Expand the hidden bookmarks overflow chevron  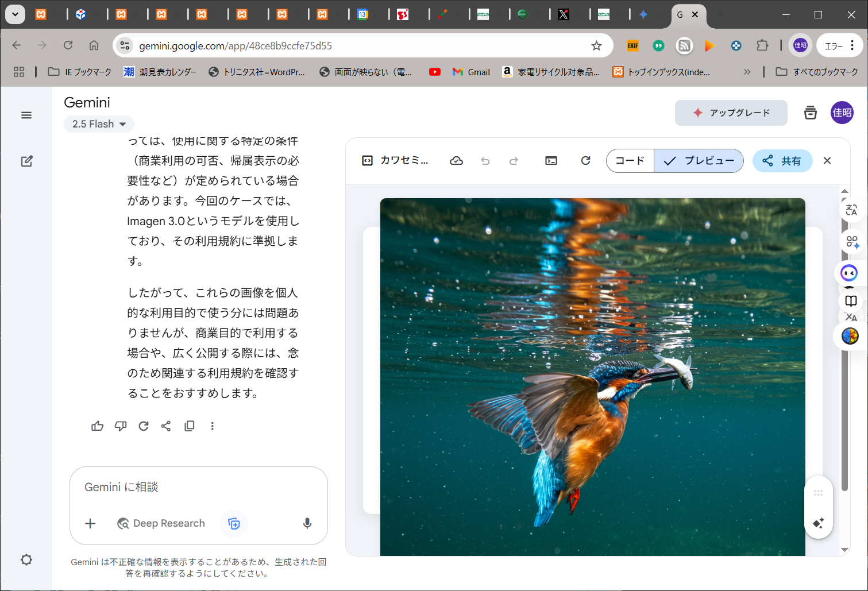747,72
